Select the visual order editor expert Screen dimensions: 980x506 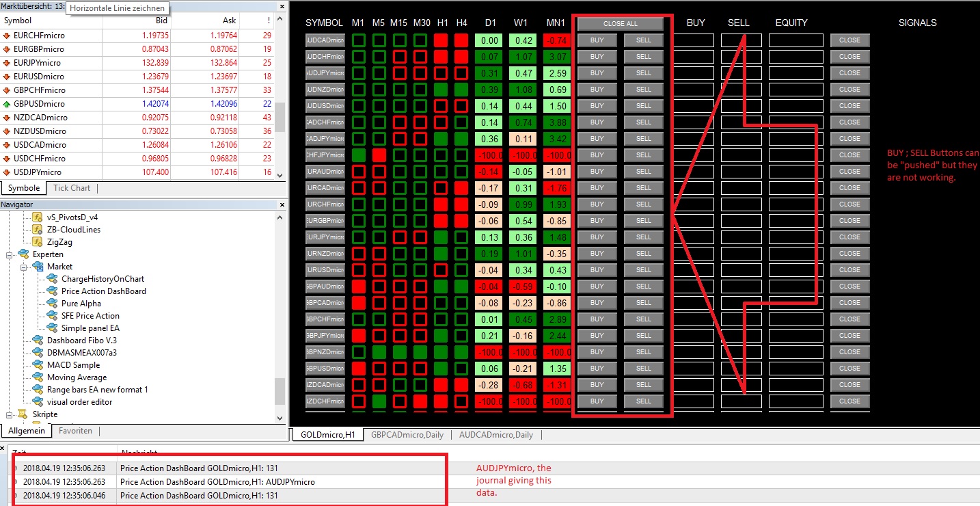point(79,402)
